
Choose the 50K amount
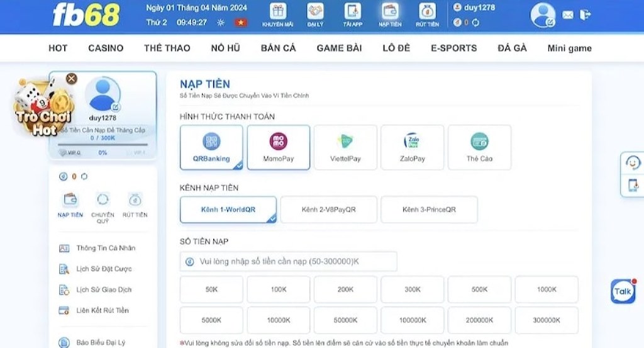[x=211, y=289]
